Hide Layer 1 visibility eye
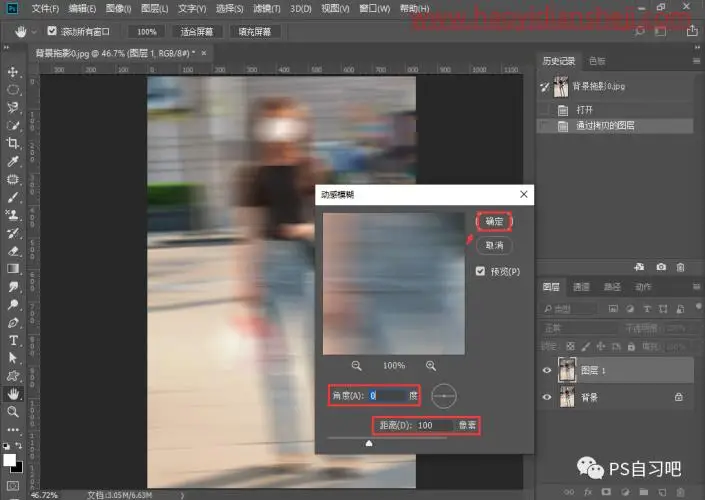The width and height of the screenshot is (705, 500). [x=547, y=371]
